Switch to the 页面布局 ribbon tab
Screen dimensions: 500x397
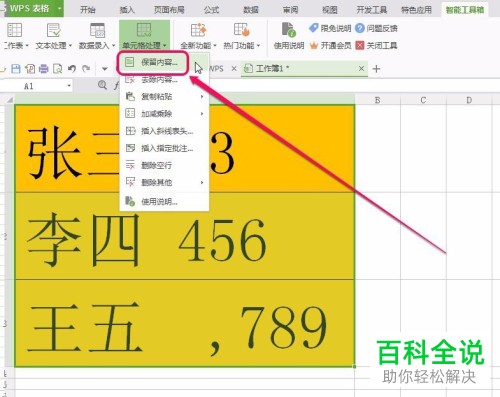click(169, 10)
